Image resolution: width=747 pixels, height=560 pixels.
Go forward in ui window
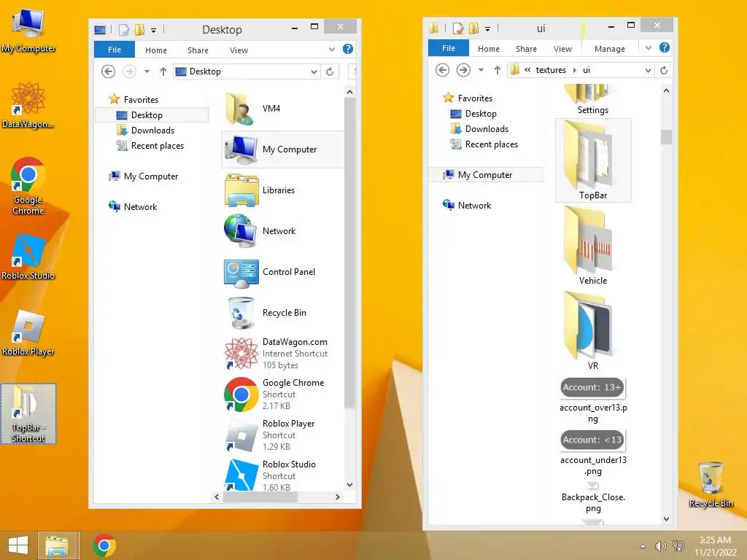(463, 70)
